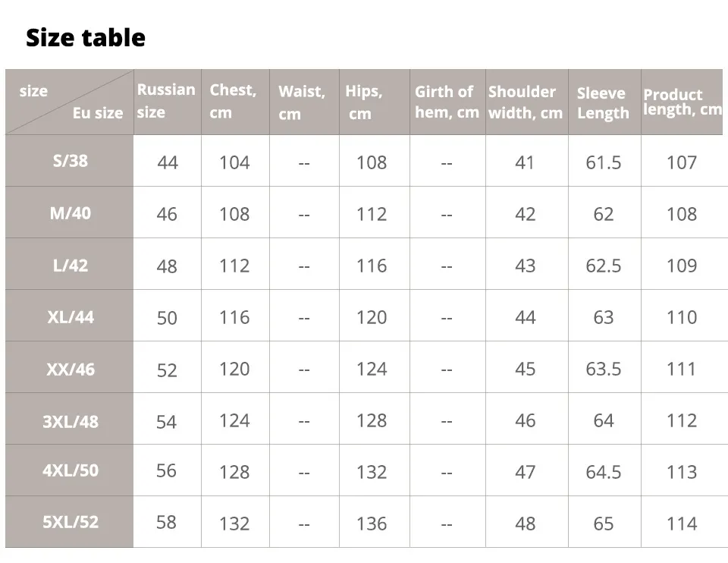This screenshot has height=563, width=728.
Task: Click the Product length column header
Action: click(682, 102)
